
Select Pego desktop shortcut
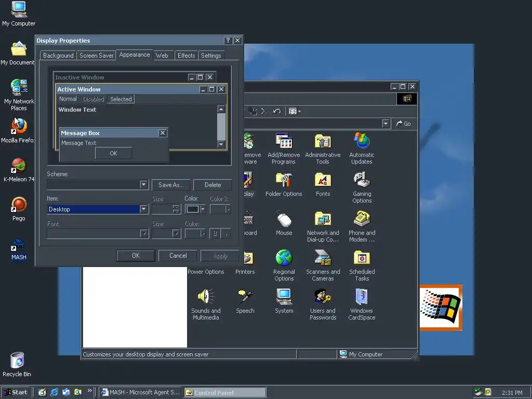coord(19,209)
